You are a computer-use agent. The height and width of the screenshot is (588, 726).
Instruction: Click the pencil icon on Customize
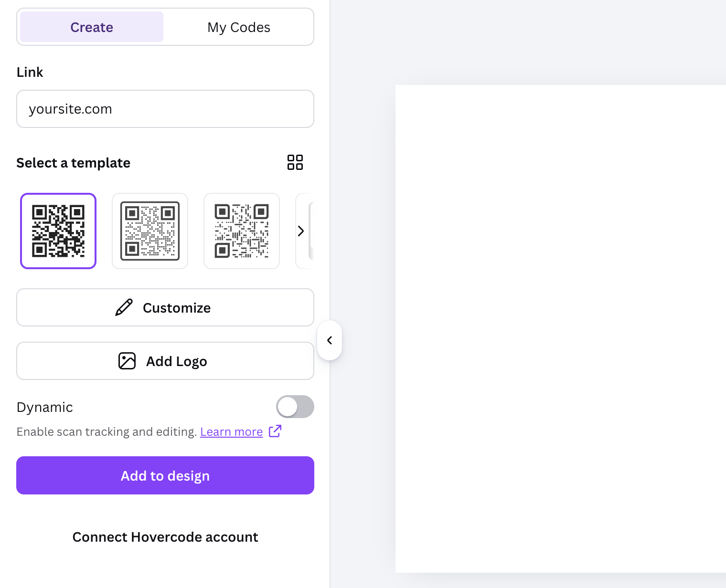point(124,307)
